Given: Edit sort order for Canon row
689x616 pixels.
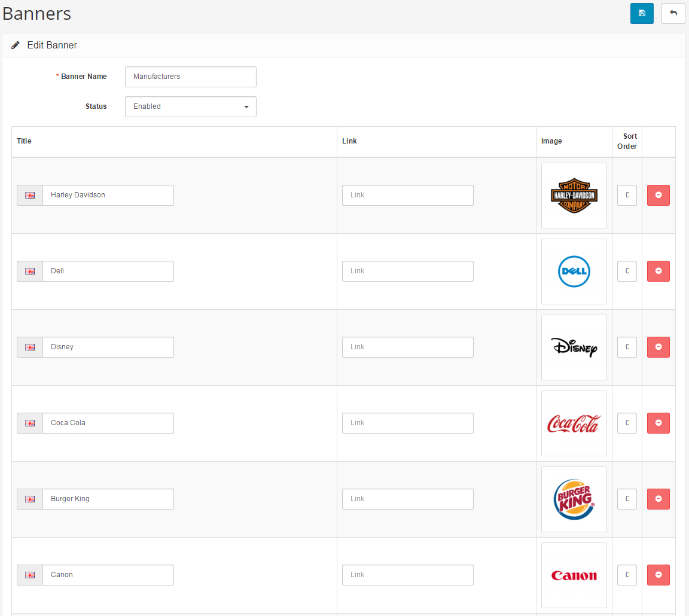Looking at the screenshot, I should pyautogui.click(x=627, y=575).
